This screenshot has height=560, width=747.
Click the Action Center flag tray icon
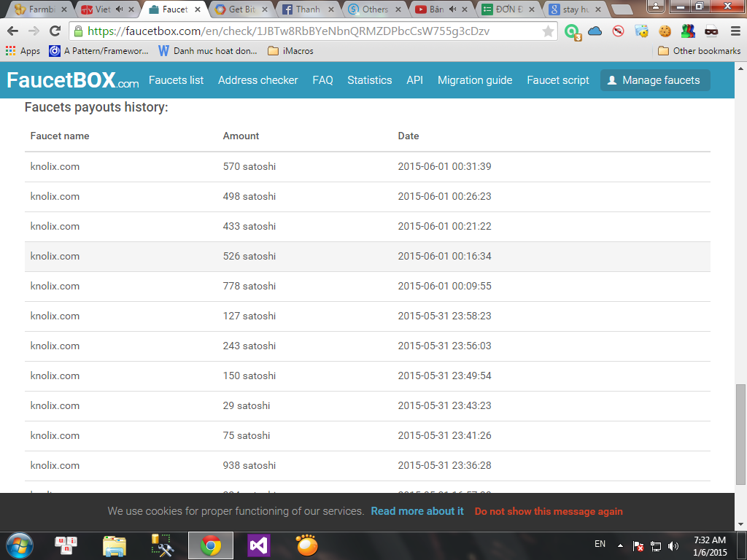point(638,546)
